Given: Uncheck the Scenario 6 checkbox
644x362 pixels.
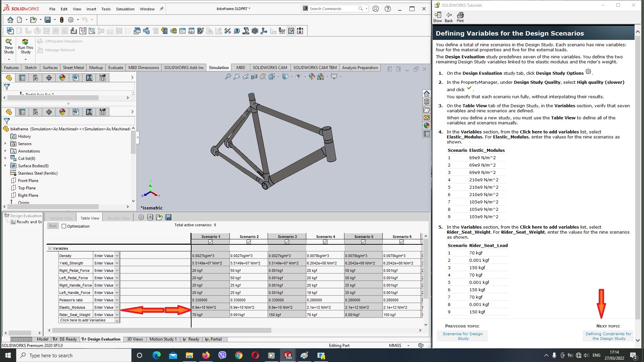Looking at the screenshot, I should click(401, 242).
